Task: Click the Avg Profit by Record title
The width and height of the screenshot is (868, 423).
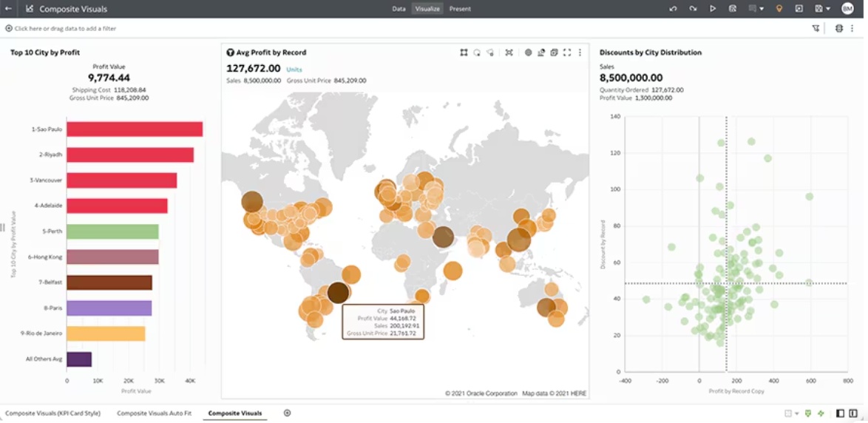Action: [x=271, y=53]
